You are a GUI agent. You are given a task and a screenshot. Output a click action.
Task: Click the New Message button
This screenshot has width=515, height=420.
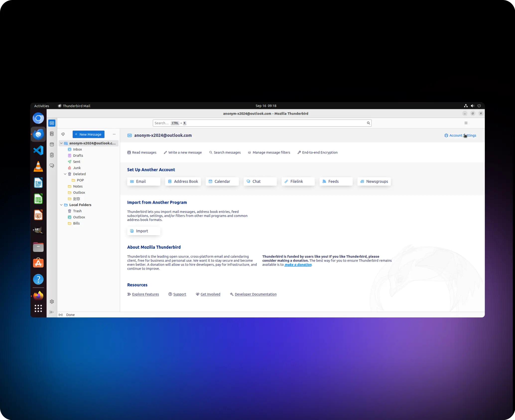pyautogui.click(x=88, y=134)
